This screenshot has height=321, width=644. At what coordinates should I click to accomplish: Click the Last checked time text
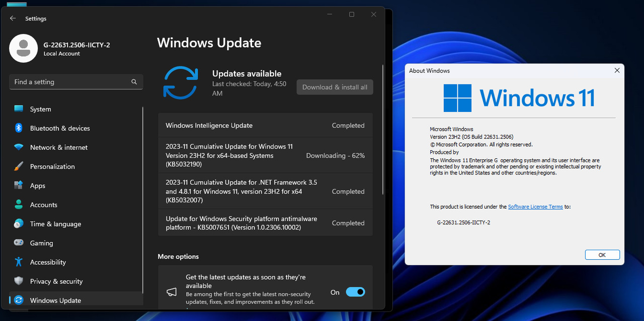(x=249, y=88)
